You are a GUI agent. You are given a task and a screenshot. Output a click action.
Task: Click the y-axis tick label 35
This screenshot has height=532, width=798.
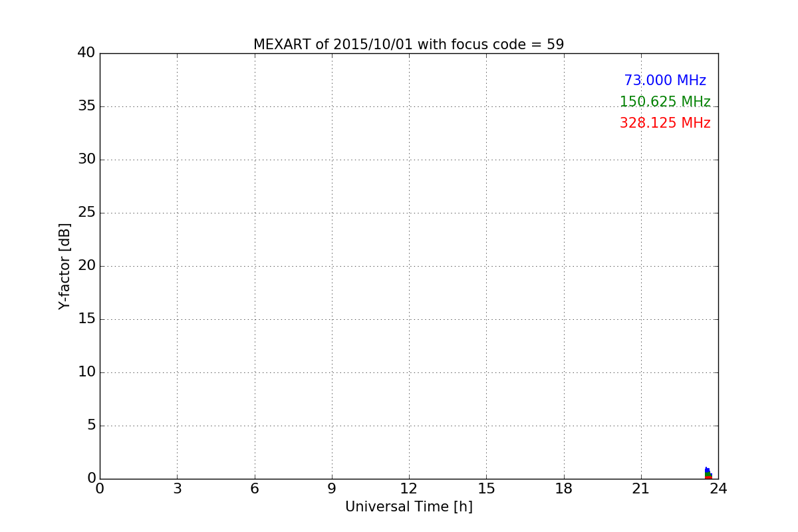click(86, 106)
